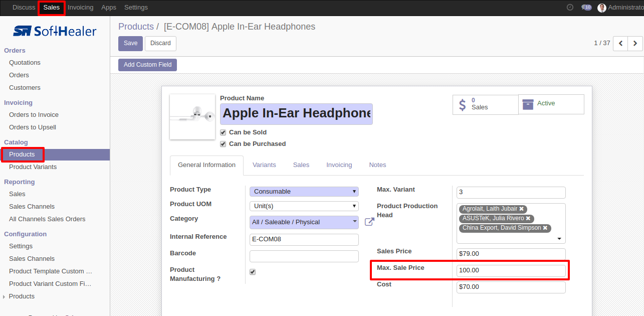The width and height of the screenshot is (644, 316).
Task: Open Customers in sidebar
Action: [x=25, y=88]
